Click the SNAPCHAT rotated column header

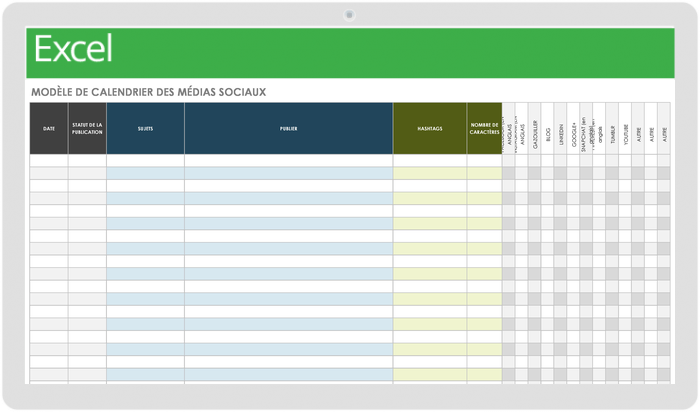586,129
